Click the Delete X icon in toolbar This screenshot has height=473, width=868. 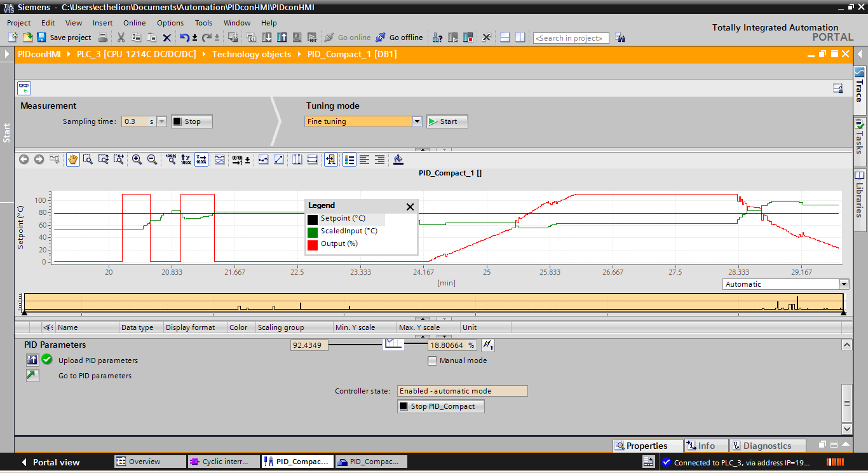tap(167, 38)
